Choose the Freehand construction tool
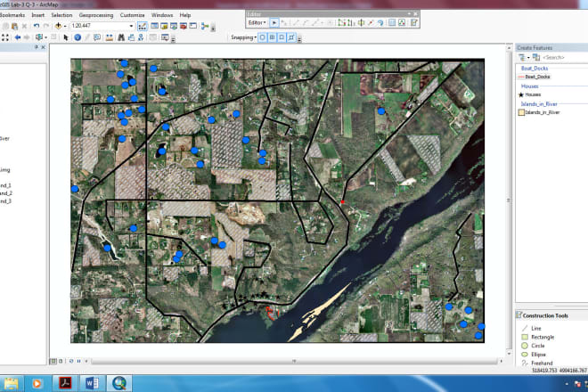 pos(537,363)
